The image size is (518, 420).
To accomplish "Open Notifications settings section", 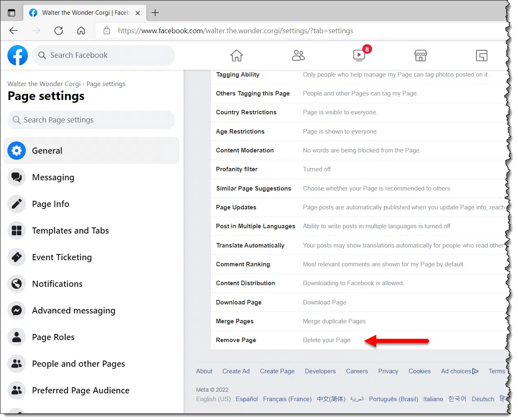I will pos(91,284).
